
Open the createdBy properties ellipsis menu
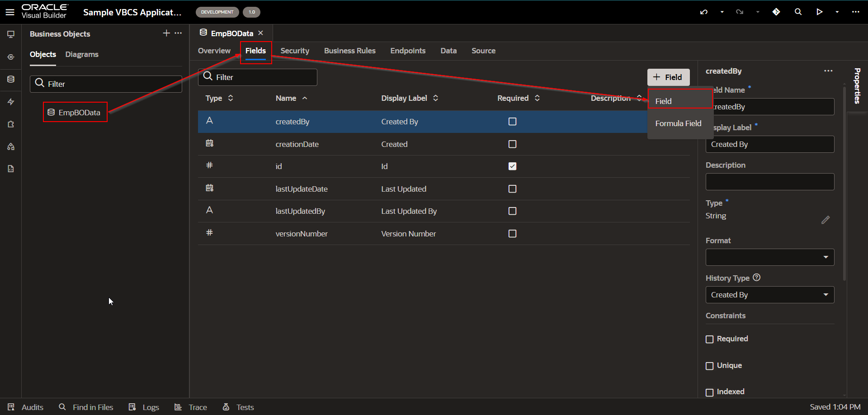click(x=828, y=71)
